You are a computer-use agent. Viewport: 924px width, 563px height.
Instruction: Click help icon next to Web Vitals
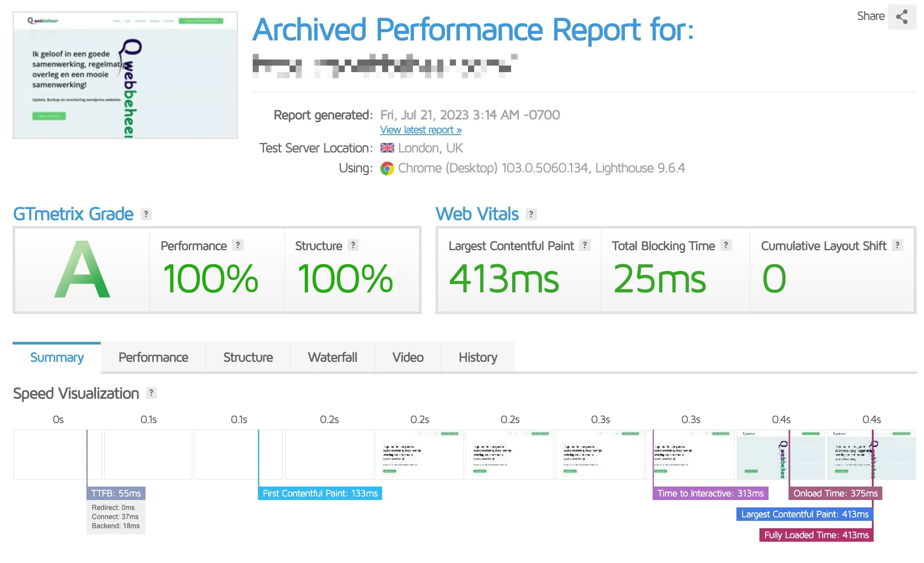point(531,214)
